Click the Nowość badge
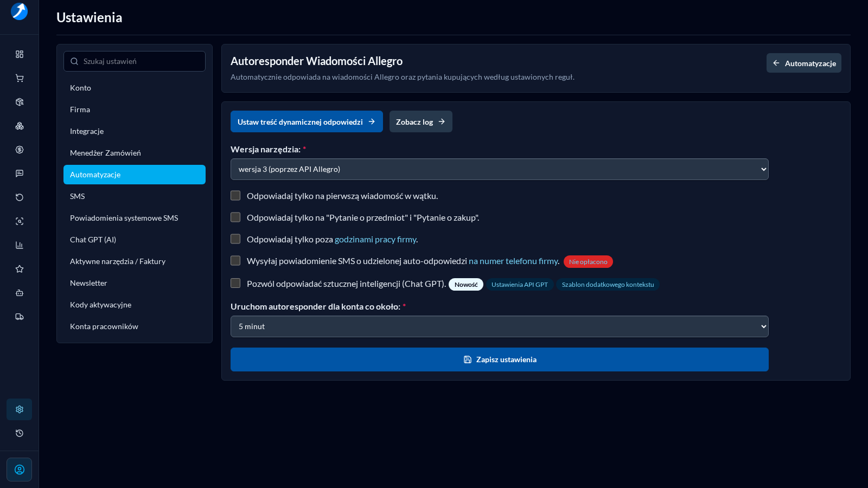 (x=466, y=285)
